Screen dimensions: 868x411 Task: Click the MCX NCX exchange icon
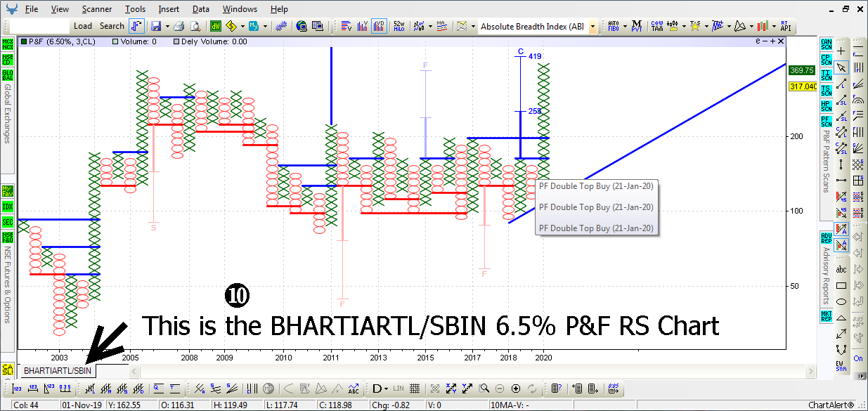pos(7,44)
